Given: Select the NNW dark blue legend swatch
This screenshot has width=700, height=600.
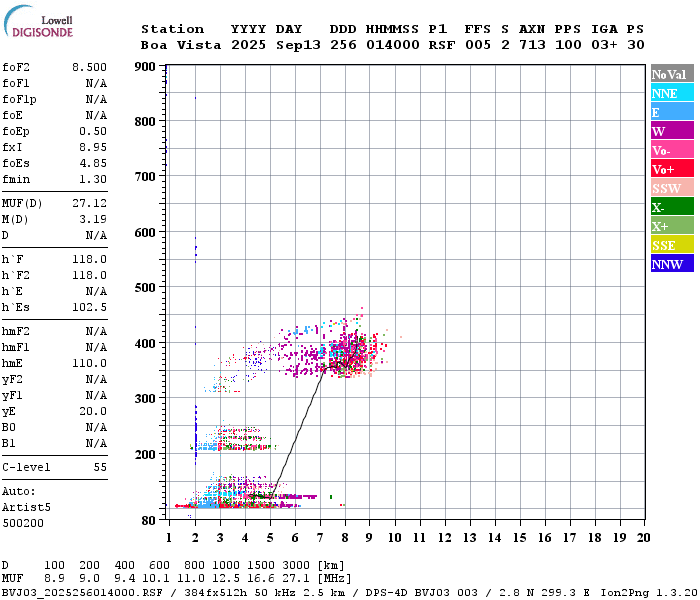Looking at the screenshot, I should coord(672,263).
